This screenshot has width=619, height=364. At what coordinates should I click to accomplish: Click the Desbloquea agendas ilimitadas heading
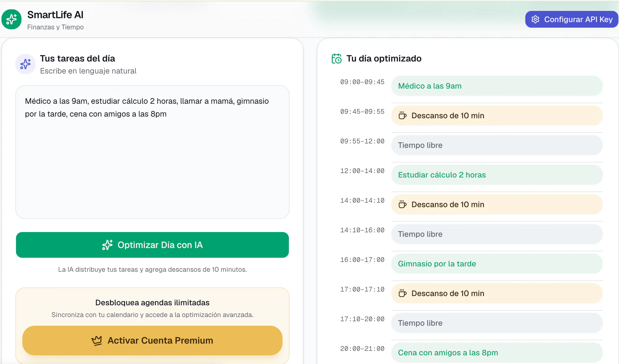(152, 302)
